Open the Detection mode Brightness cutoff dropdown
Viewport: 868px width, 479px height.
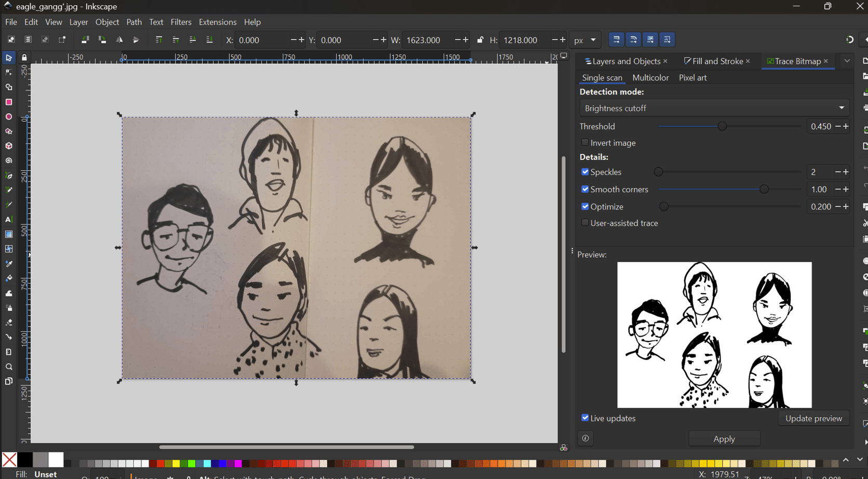714,108
